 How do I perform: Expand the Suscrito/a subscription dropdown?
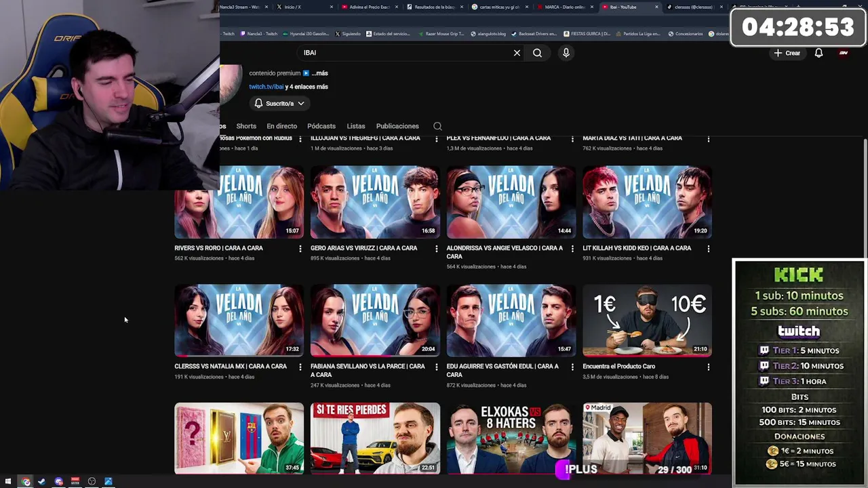tap(279, 104)
